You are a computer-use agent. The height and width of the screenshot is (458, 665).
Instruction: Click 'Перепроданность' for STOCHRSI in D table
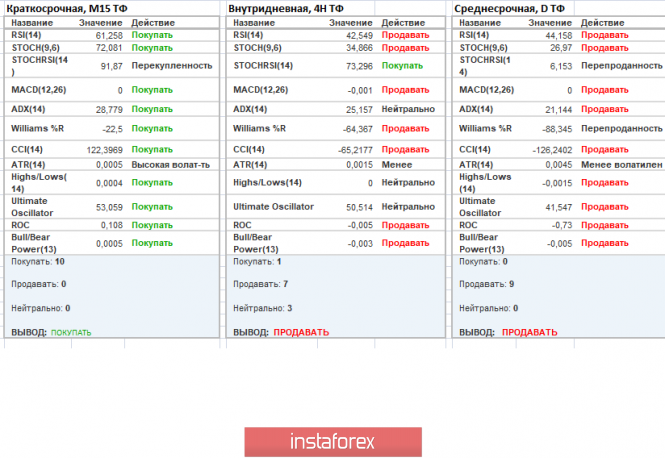[x=621, y=66]
